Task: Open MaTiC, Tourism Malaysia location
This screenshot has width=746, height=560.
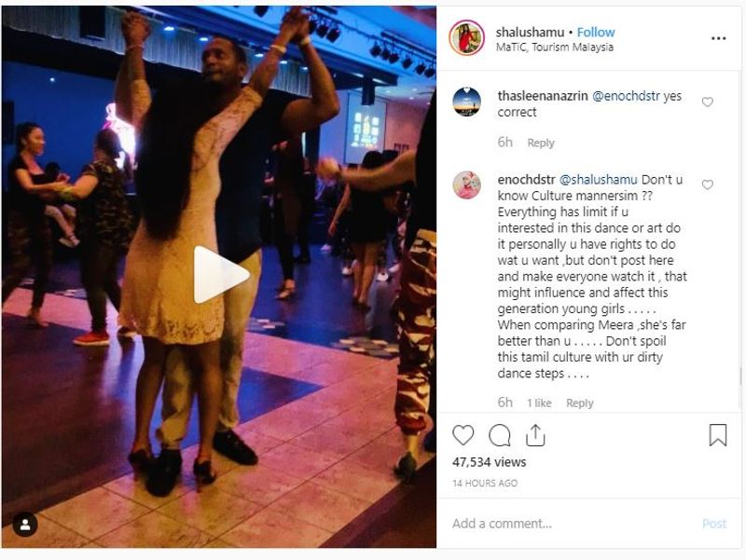Action: (x=554, y=48)
